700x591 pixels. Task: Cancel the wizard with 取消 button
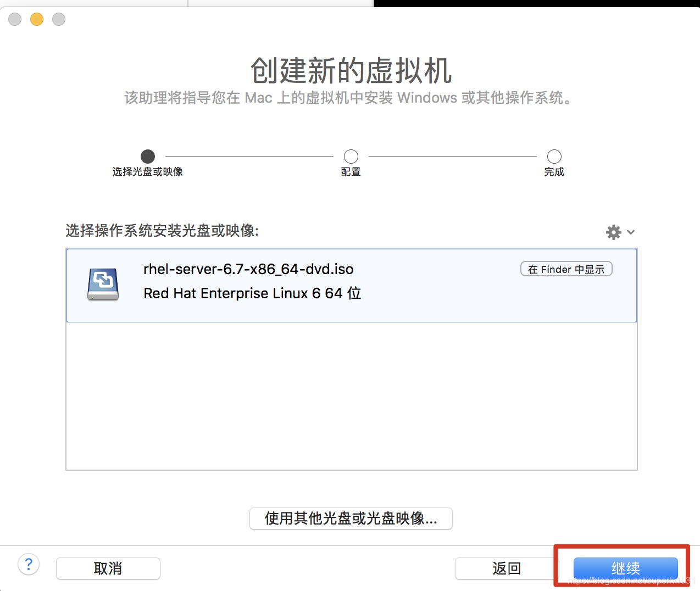[x=108, y=568]
